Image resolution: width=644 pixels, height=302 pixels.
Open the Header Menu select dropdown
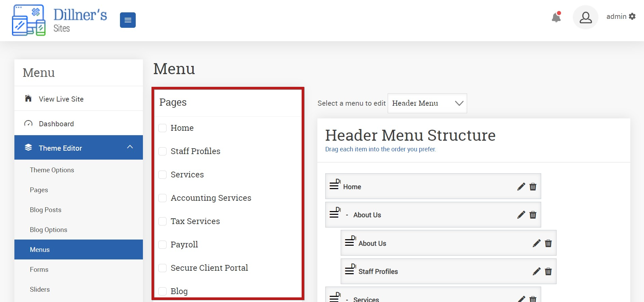tap(427, 103)
